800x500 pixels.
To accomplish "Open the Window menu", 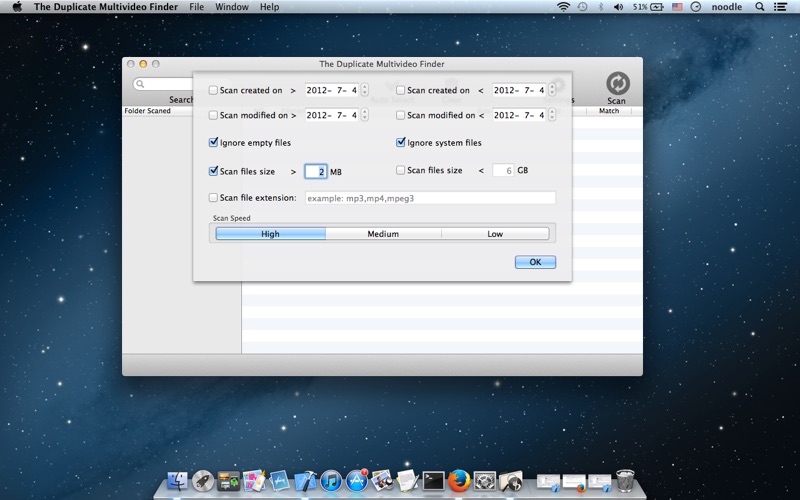I will click(232, 7).
